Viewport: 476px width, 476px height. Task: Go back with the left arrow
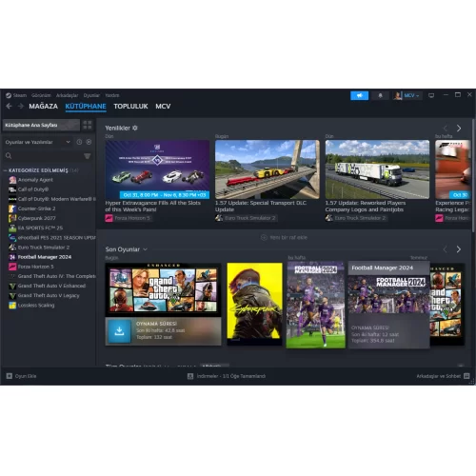tap(10, 107)
